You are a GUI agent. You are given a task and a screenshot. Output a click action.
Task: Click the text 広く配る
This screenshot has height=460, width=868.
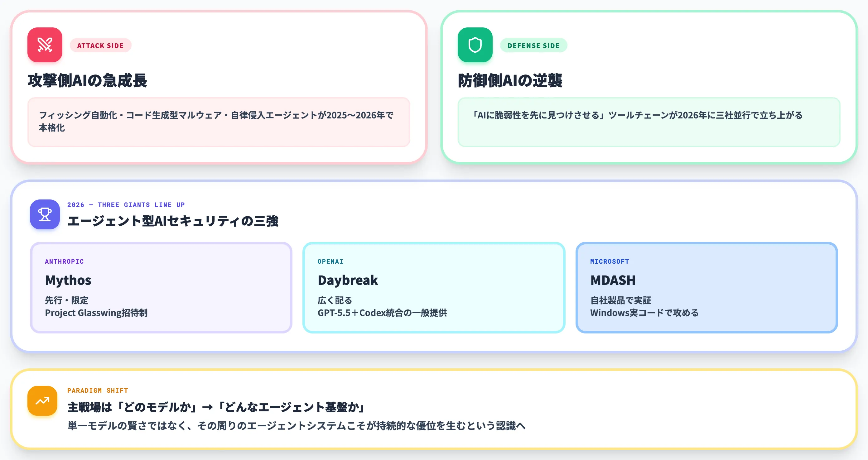pos(335,300)
